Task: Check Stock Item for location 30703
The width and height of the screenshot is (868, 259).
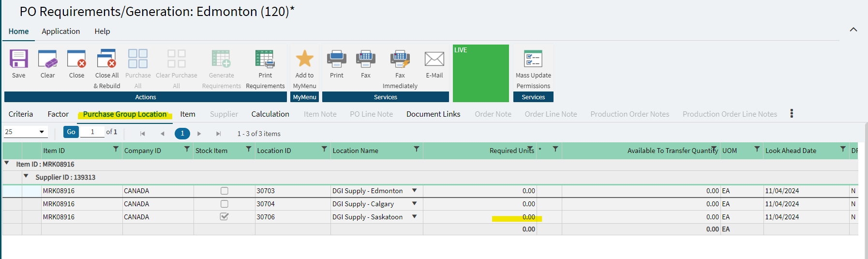Action: tap(224, 191)
